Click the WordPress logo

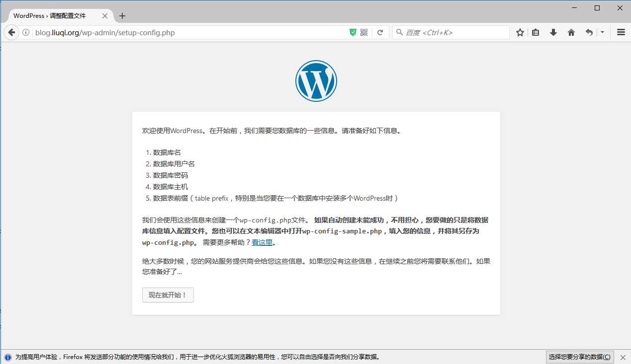[x=316, y=81]
